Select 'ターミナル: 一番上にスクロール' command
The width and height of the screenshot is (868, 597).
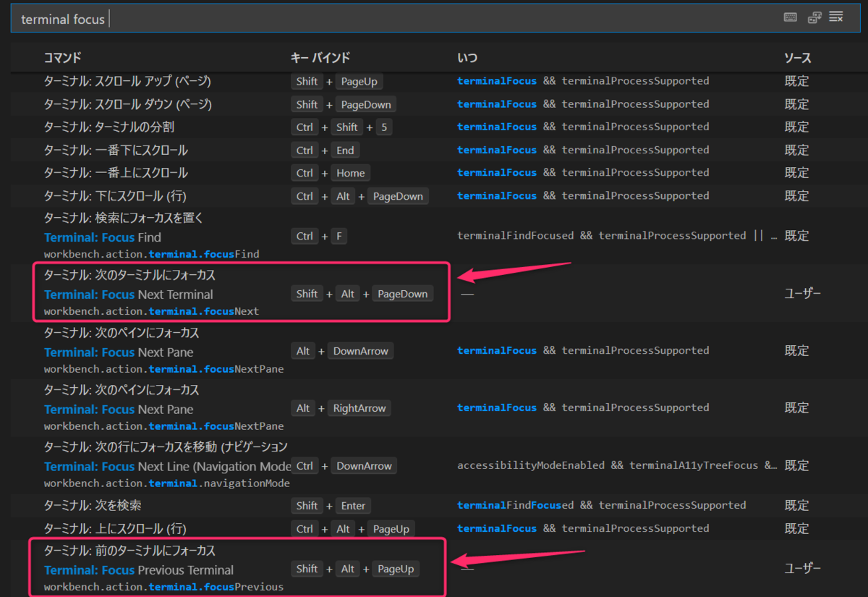point(116,173)
